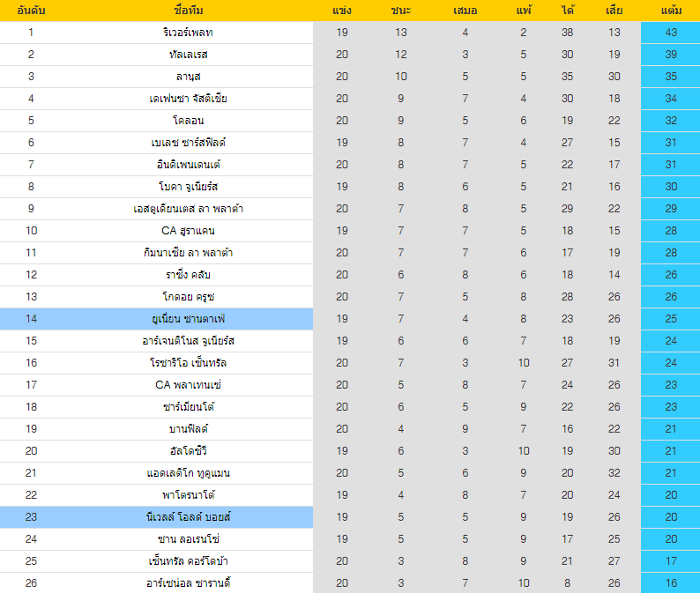
Task: Click the ชนะ wins column header
Action: click(401, 11)
